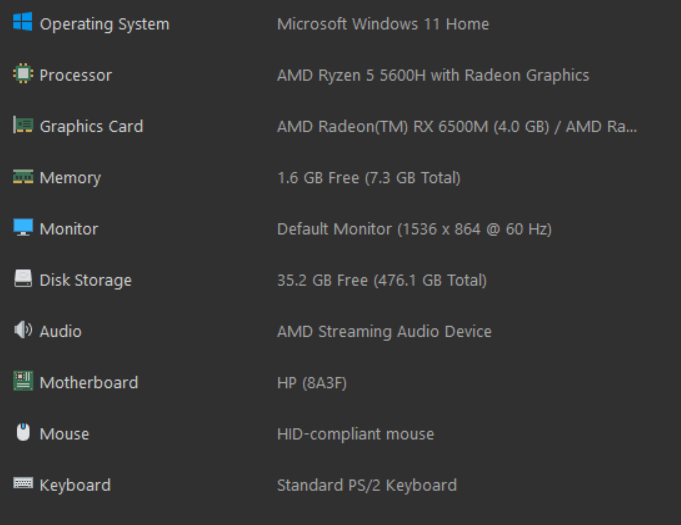Click the Disk Storage drive icon
The height and width of the screenshot is (525, 681).
tap(22, 279)
